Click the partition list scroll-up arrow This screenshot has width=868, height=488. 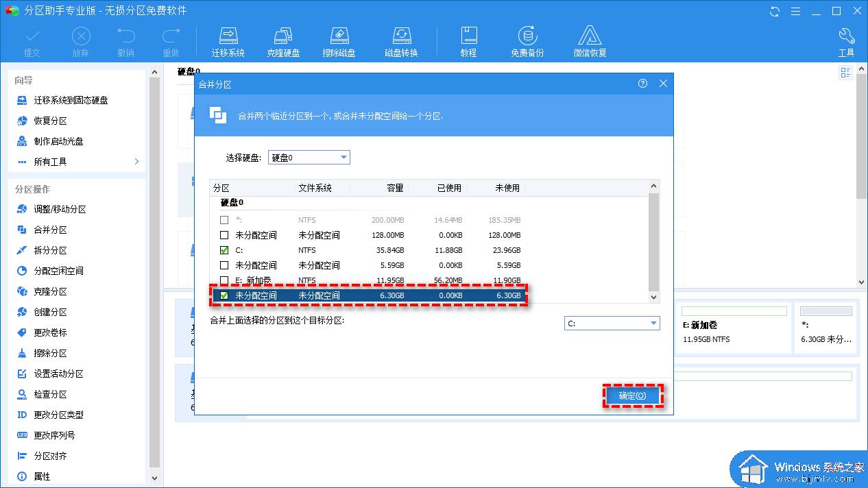(x=653, y=186)
